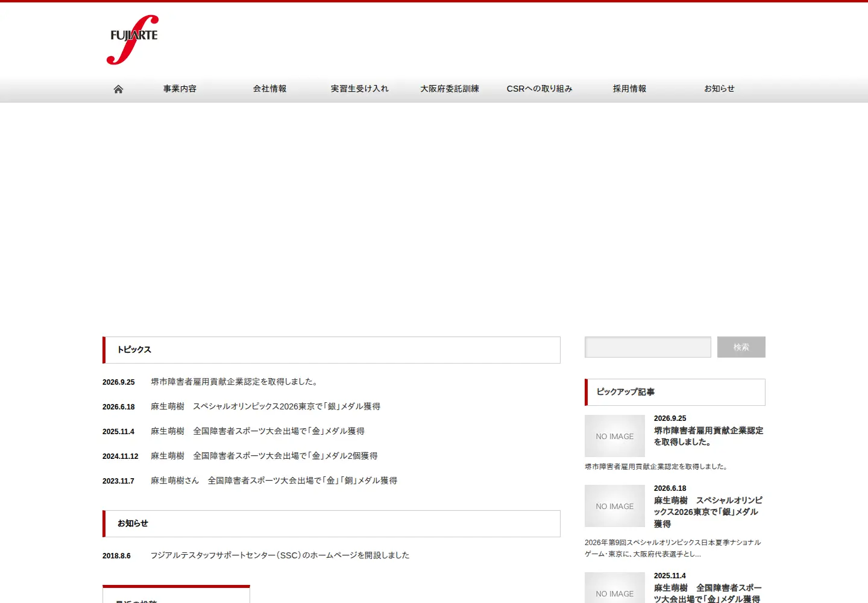
Task: Open pickup article dated 2025.11.4 title
Action: tap(708, 593)
